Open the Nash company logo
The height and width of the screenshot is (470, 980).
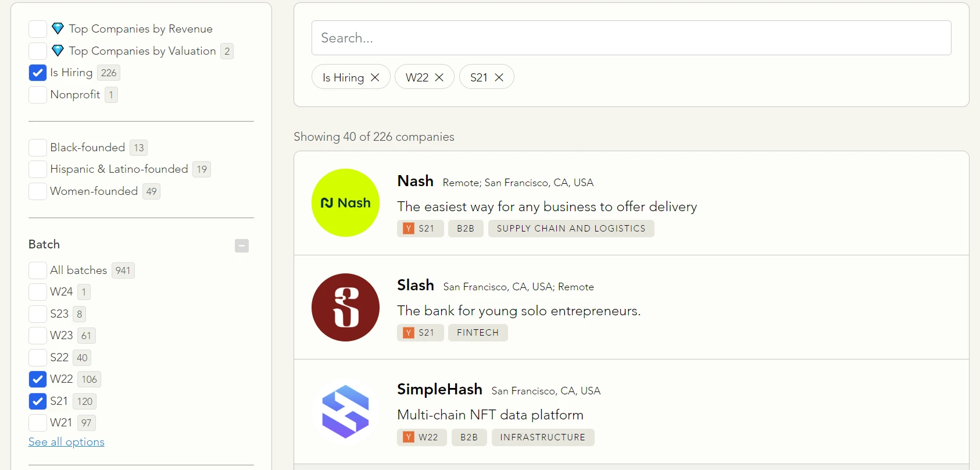pyautogui.click(x=345, y=202)
